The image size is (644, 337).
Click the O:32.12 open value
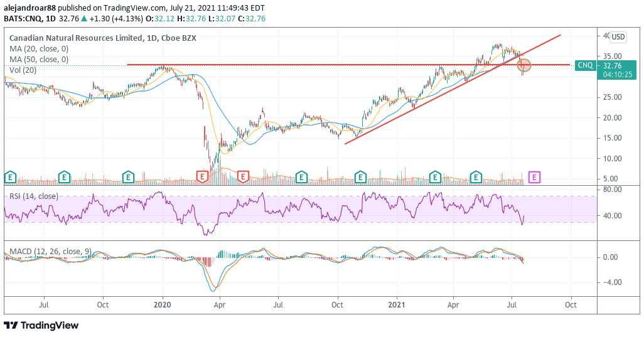[161, 18]
